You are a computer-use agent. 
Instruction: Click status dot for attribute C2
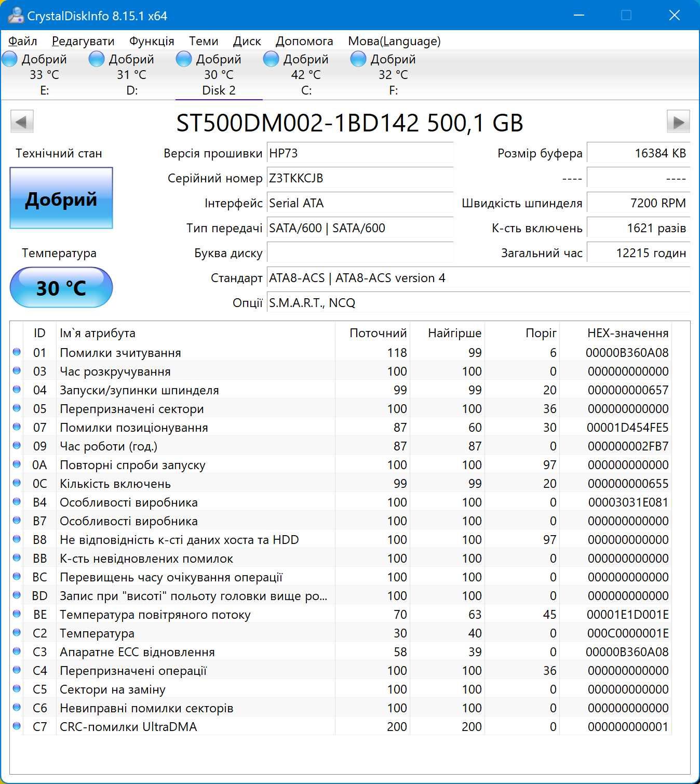click(x=17, y=632)
